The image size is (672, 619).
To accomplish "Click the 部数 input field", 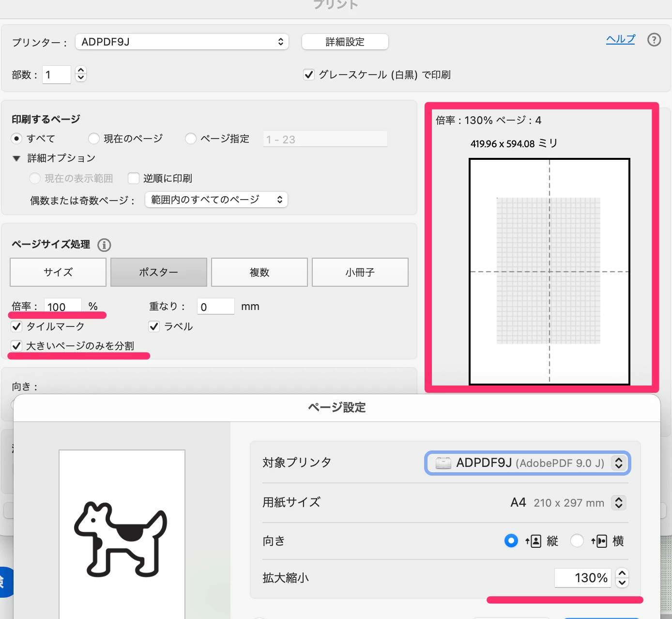I will (x=57, y=75).
